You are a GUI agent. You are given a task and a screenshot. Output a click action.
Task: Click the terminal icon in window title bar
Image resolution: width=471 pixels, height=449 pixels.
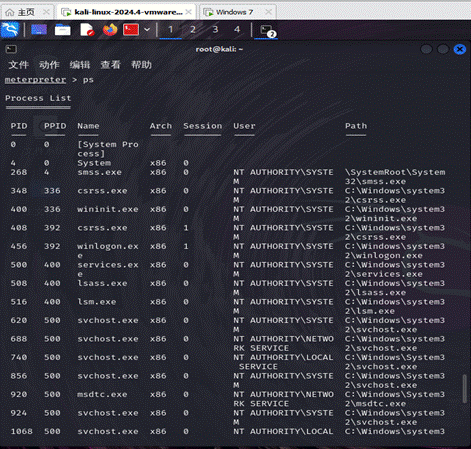[x=11, y=49]
